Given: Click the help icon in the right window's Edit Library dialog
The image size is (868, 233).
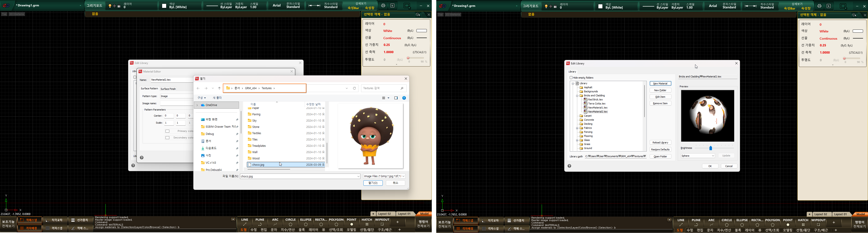Looking at the screenshot, I should (x=569, y=166).
